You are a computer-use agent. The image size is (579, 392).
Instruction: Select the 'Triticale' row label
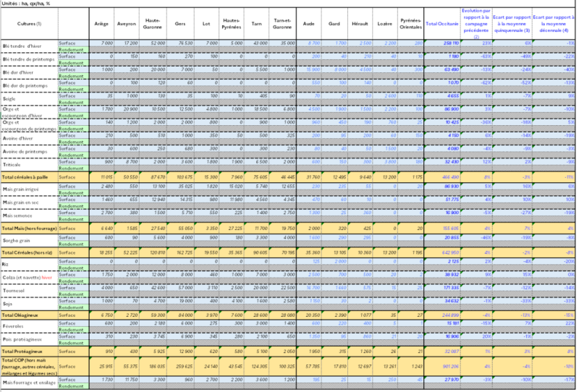pos(12,165)
